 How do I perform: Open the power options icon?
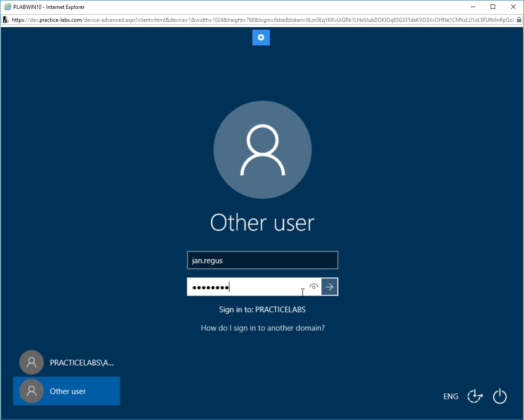click(x=500, y=396)
